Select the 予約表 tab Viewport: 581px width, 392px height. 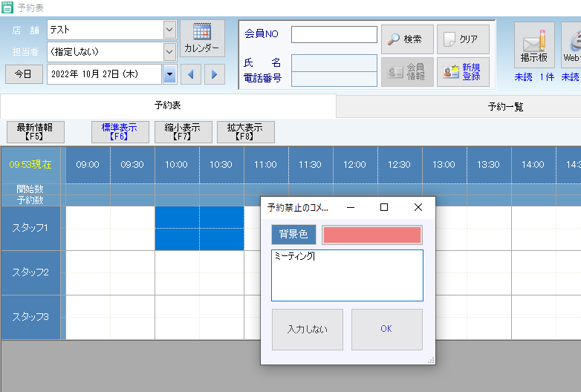click(168, 106)
